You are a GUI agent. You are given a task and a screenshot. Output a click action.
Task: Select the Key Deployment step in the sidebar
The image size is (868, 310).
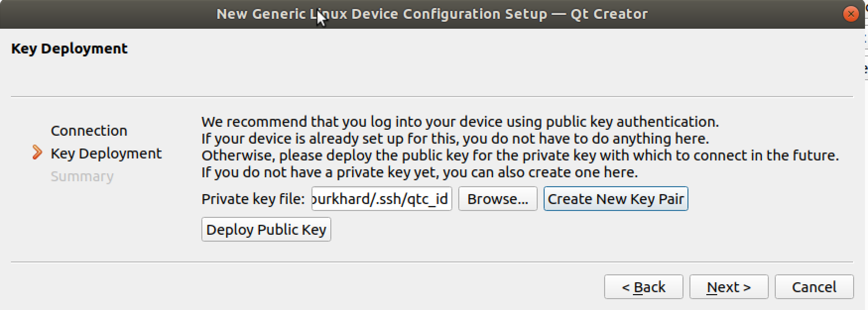pos(106,154)
